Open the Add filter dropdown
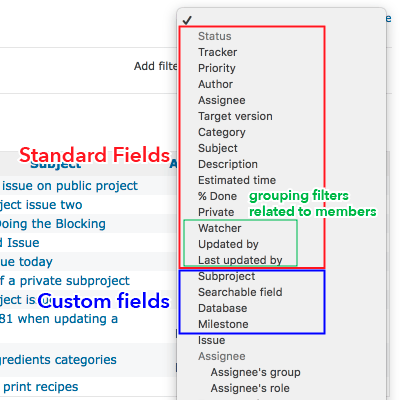Viewport: 400px width, 400px height. pyautogui.click(x=155, y=66)
